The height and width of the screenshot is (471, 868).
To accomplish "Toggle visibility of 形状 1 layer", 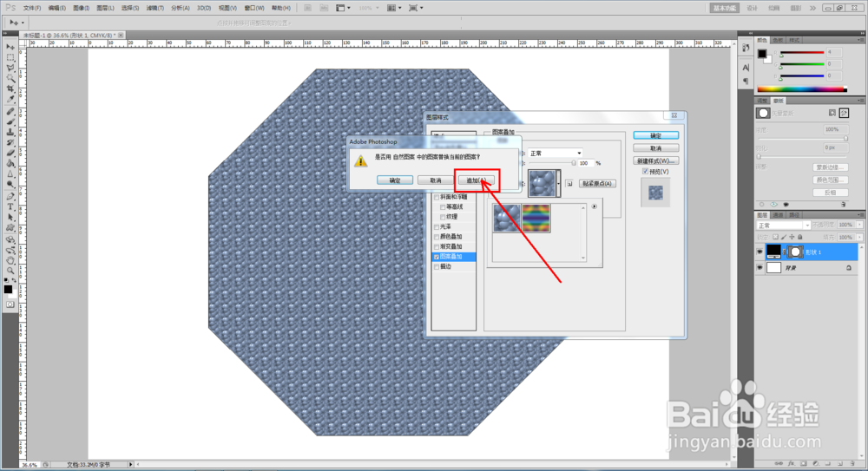I will (759, 252).
